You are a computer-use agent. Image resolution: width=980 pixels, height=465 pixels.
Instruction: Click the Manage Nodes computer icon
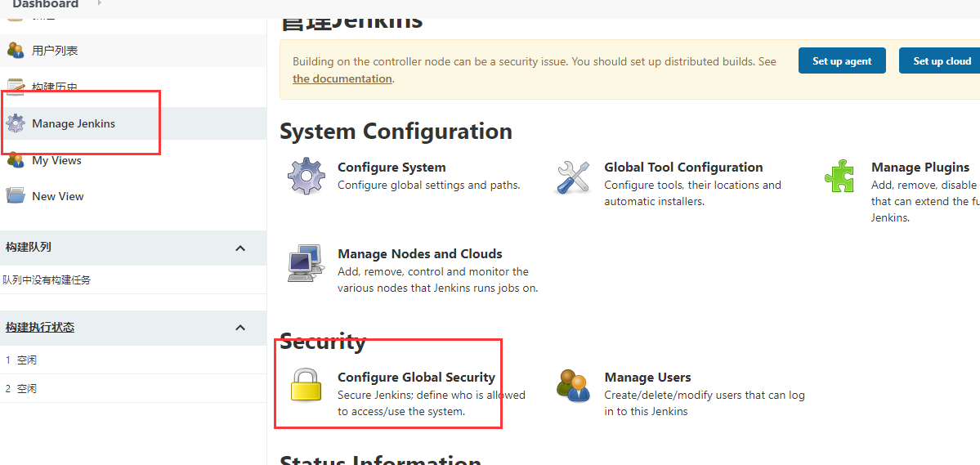point(307,262)
